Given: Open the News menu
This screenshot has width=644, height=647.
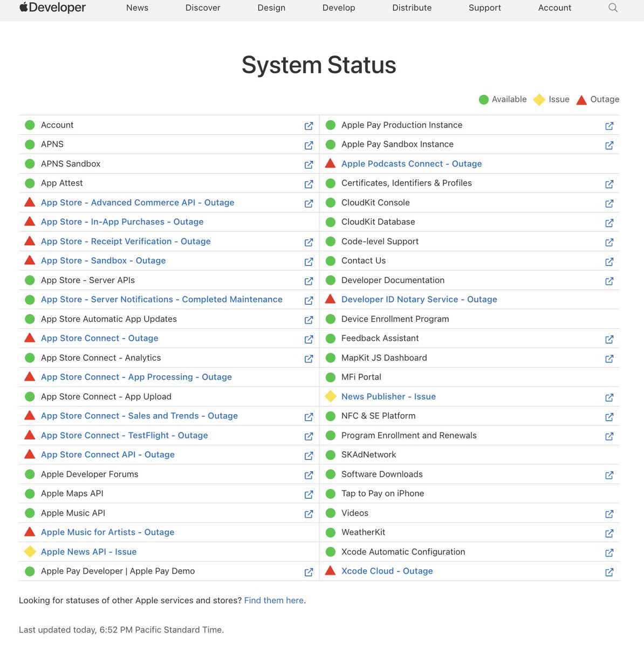Looking at the screenshot, I should tap(137, 8).
